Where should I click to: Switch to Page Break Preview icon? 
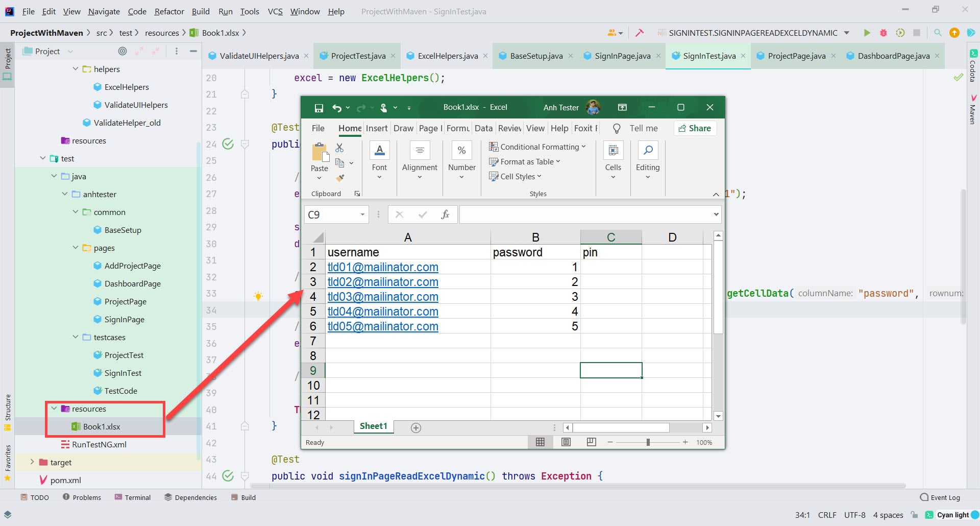592,442
